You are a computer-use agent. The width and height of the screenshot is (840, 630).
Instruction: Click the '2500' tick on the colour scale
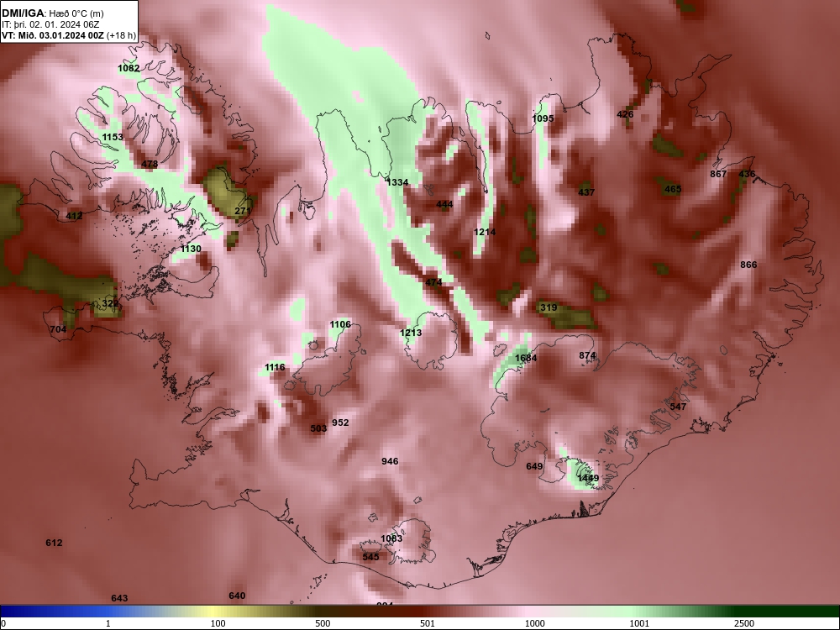[x=743, y=623]
